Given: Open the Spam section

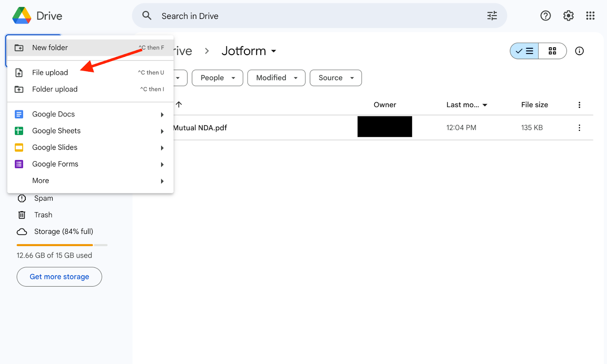Looking at the screenshot, I should (x=43, y=198).
